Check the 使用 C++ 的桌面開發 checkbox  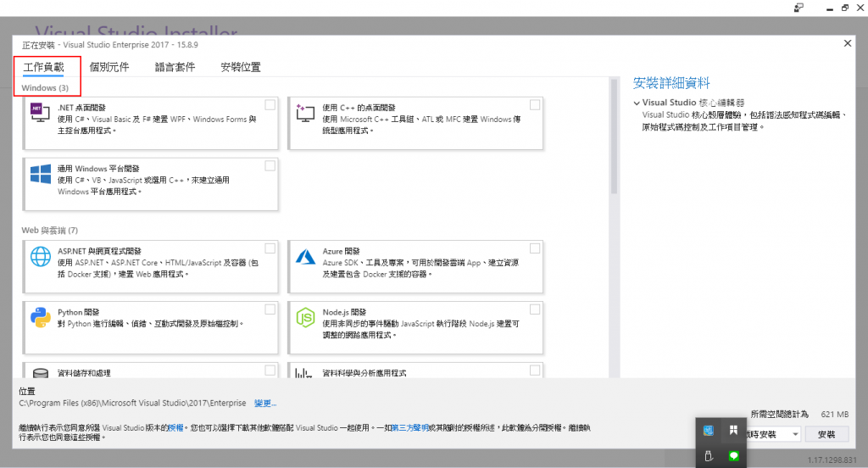pyautogui.click(x=535, y=104)
